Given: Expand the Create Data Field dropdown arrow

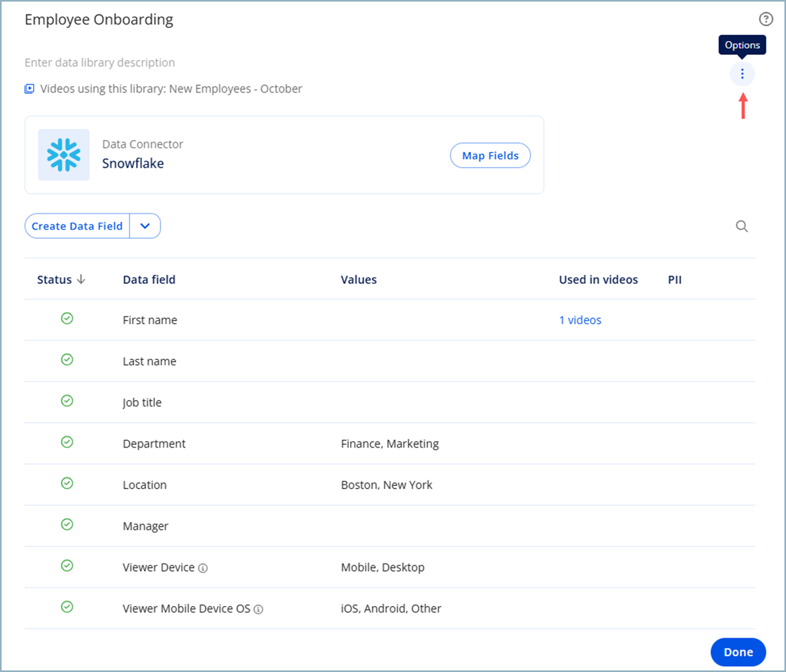Looking at the screenshot, I should tap(145, 226).
